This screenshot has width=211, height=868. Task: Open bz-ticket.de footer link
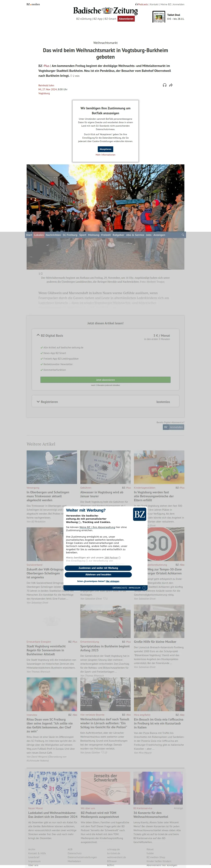coord(114,854)
